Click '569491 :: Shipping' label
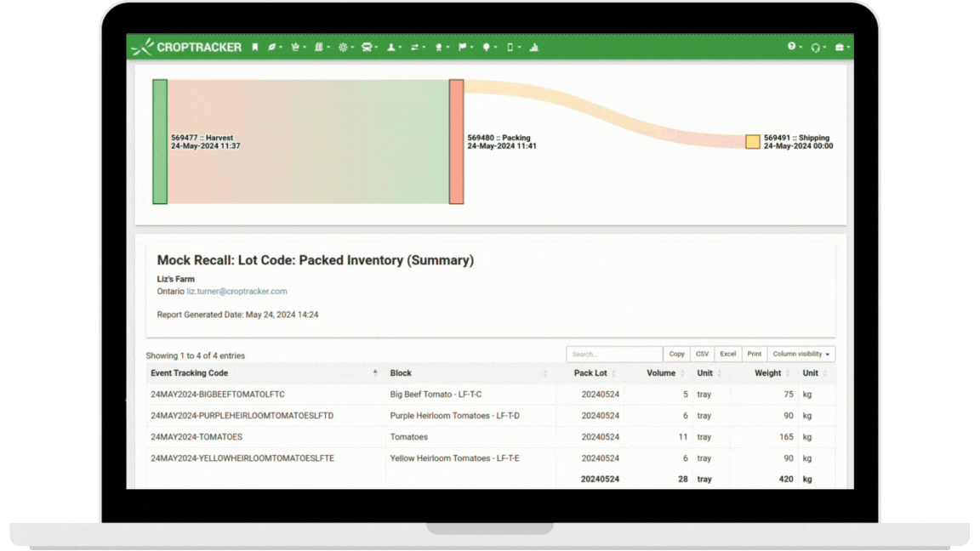The width and height of the screenshot is (980, 551). (796, 138)
